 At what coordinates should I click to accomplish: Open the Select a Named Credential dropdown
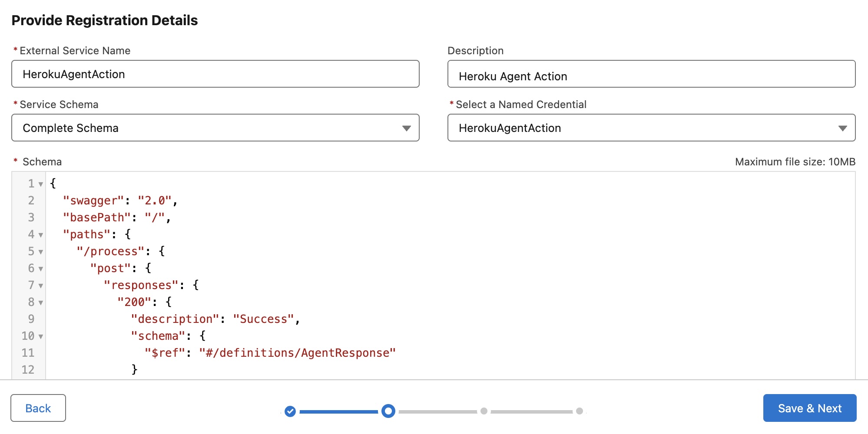point(651,128)
